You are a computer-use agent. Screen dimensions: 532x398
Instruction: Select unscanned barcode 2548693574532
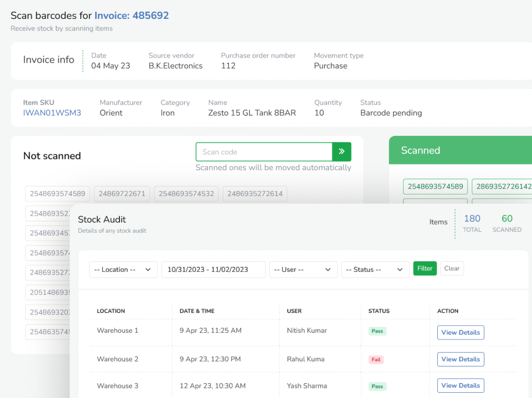pos(186,194)
